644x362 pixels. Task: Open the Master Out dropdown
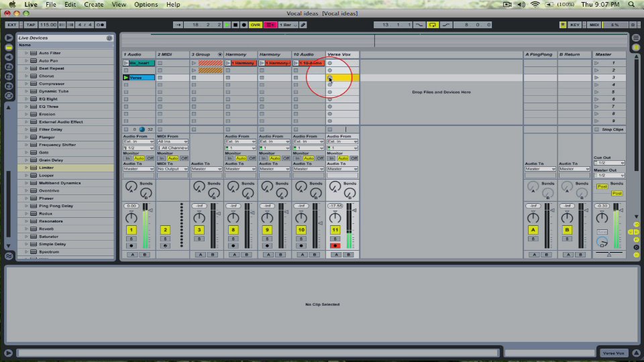609,175
